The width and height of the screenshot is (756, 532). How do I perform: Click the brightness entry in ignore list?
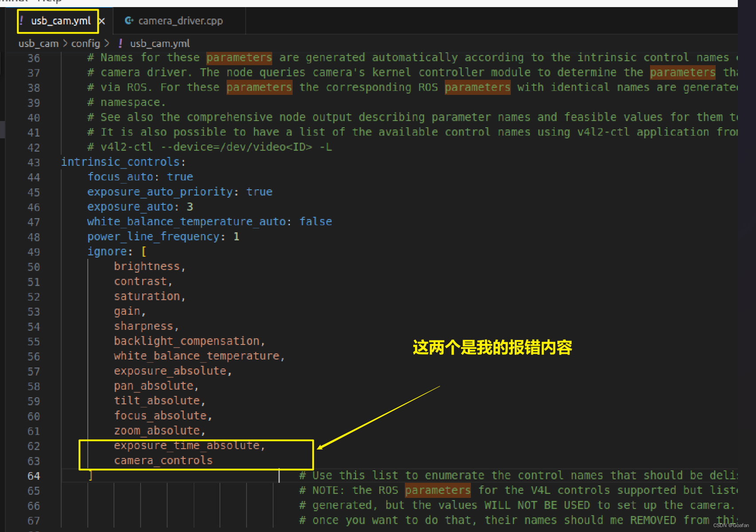[x=147, y=266]
